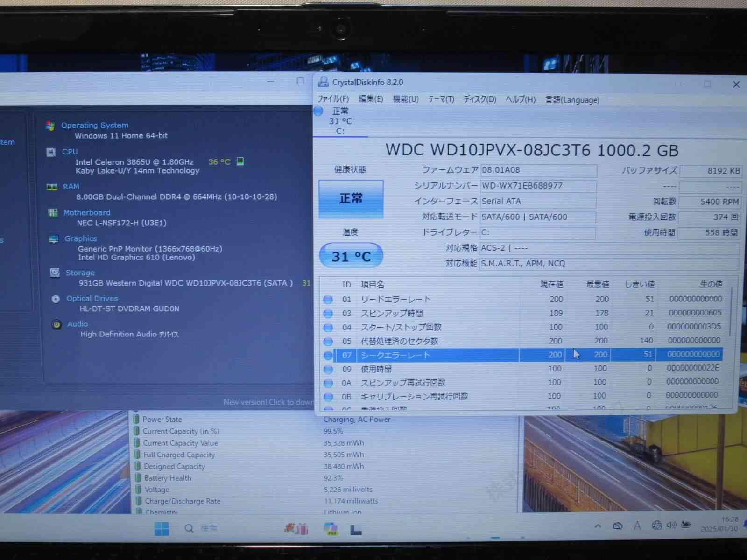Click the status circle for SMART row 09

point(328,370)
